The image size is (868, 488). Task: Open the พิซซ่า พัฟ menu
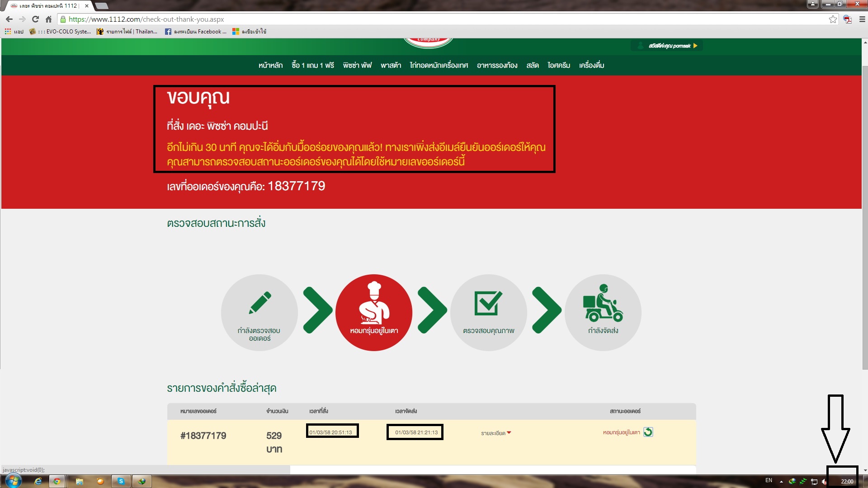[357, 66]
